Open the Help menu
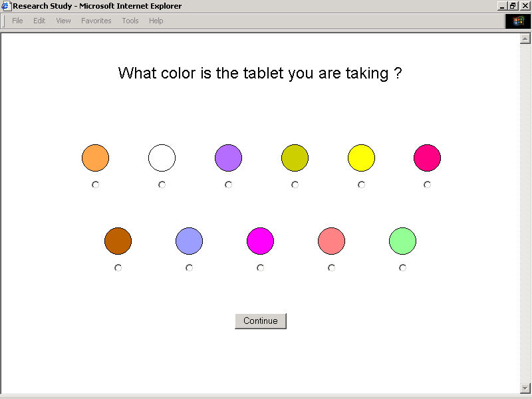Viewport: 532px width, 399px height. (156, 21)
